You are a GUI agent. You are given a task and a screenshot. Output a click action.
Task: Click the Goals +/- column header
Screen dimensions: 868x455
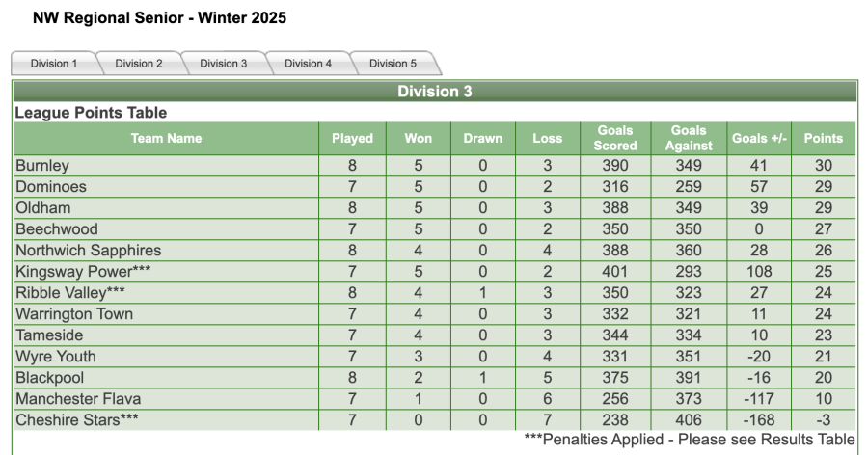[760, 138]
